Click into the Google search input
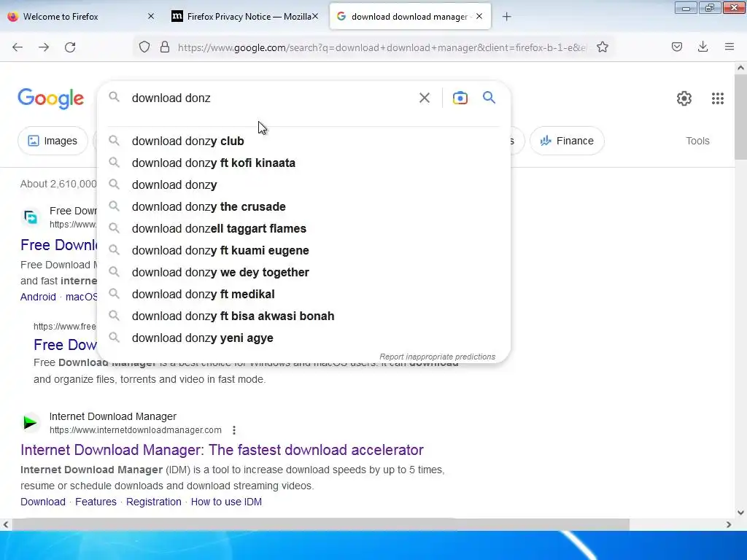Screen dimensions: 747x560 pyautogui.click(x=271, y=98)
